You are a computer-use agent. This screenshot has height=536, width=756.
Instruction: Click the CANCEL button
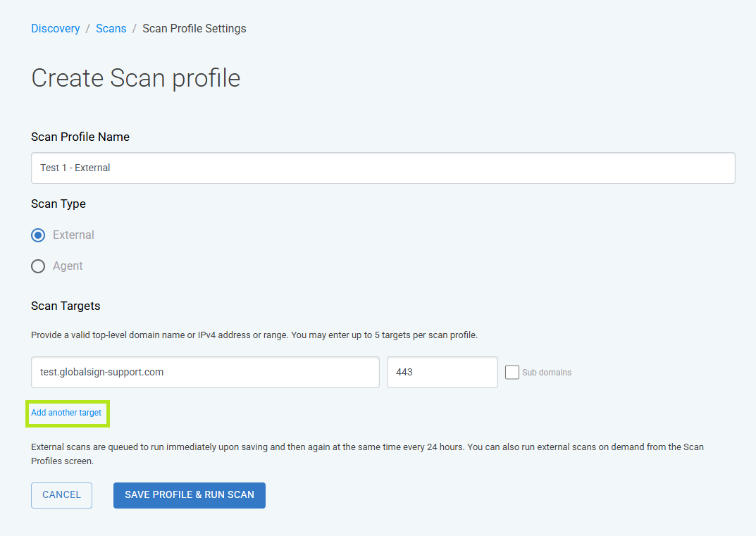coord(62,495)
